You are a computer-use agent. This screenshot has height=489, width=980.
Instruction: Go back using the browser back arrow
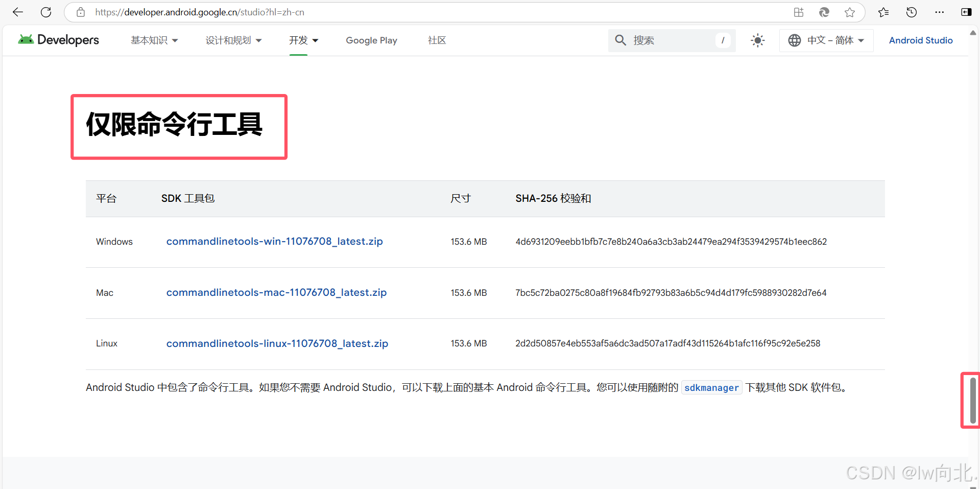[x=18, y=12]
